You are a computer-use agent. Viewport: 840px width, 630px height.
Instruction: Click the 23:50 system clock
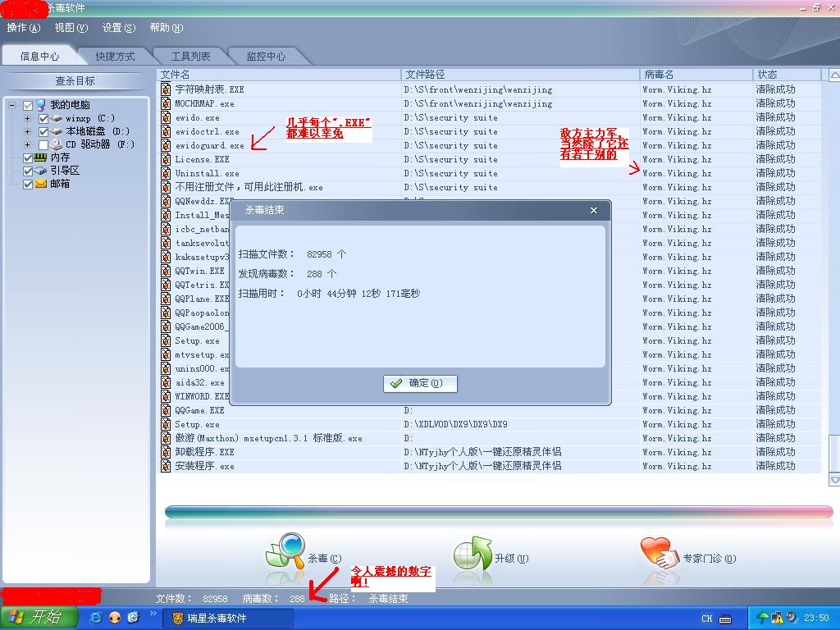816,619
